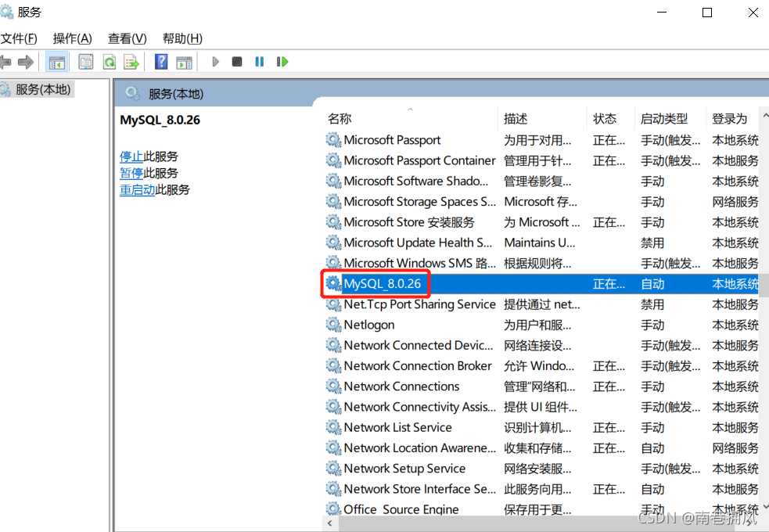
Task: Sort by the 登录为 column header
Action: (733, 119)
